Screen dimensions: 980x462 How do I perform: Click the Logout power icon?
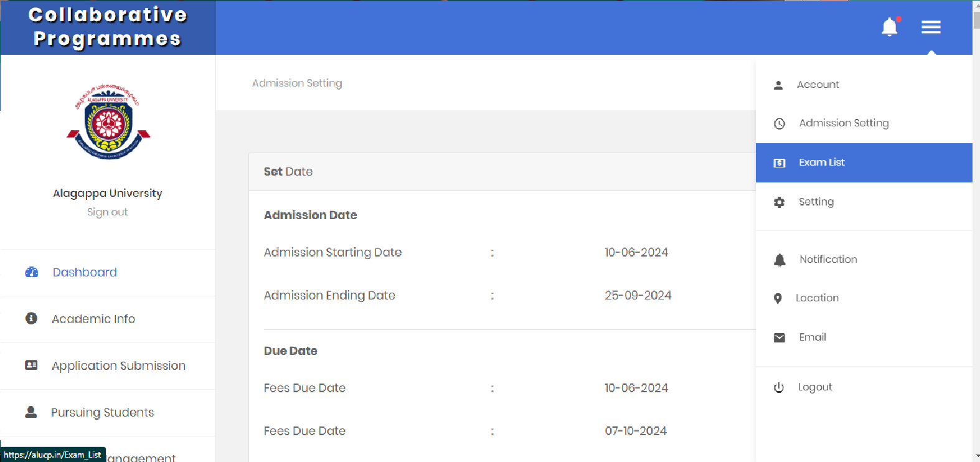[x=778, y=388]
